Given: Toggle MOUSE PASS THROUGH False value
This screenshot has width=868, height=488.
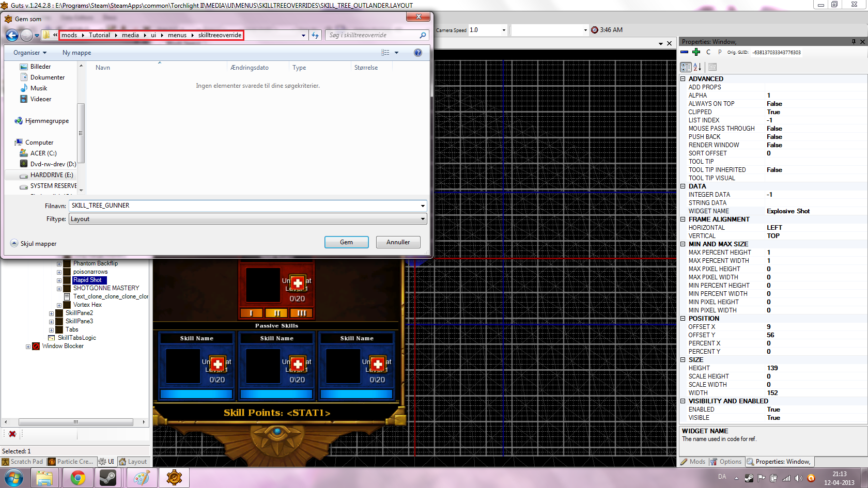Looking at the screenshot, I should click(x=774, y=129).
